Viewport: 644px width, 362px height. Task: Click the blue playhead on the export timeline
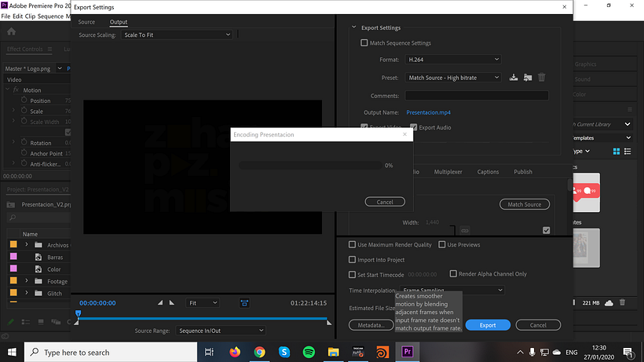tap(78, 313)
